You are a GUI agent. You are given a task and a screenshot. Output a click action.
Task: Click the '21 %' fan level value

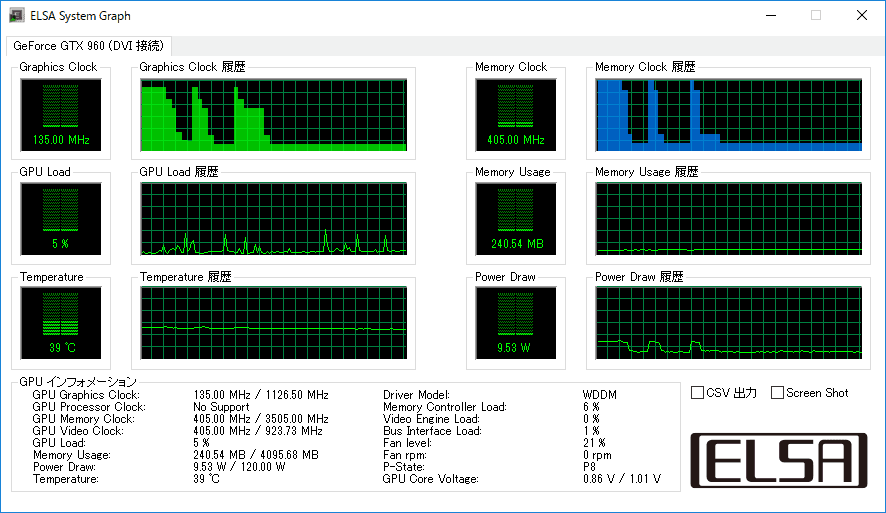594,442
